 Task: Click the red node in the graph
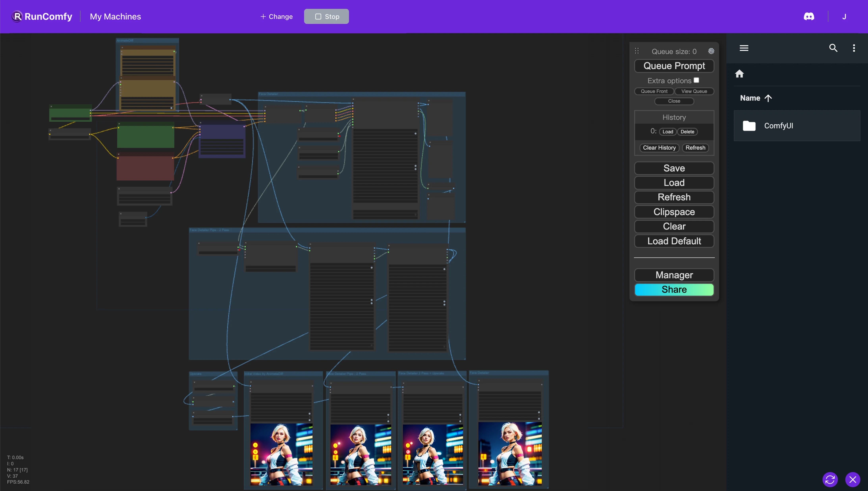tap(145, 166)
